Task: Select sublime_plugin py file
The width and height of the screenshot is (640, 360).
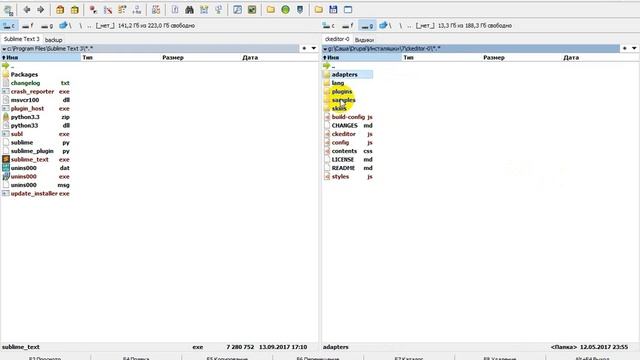Action: coord(36,151)
